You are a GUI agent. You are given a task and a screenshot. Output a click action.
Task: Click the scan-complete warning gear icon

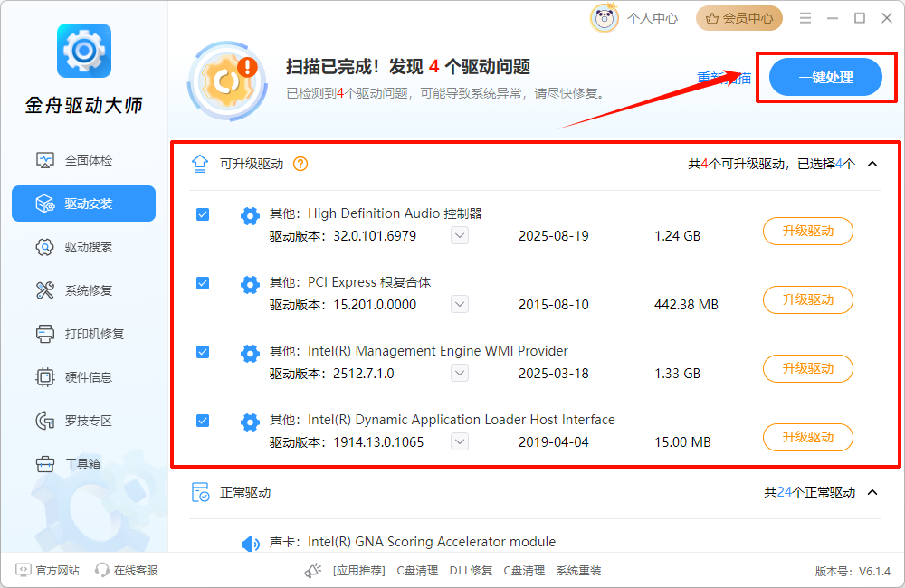tap(227, 81)
